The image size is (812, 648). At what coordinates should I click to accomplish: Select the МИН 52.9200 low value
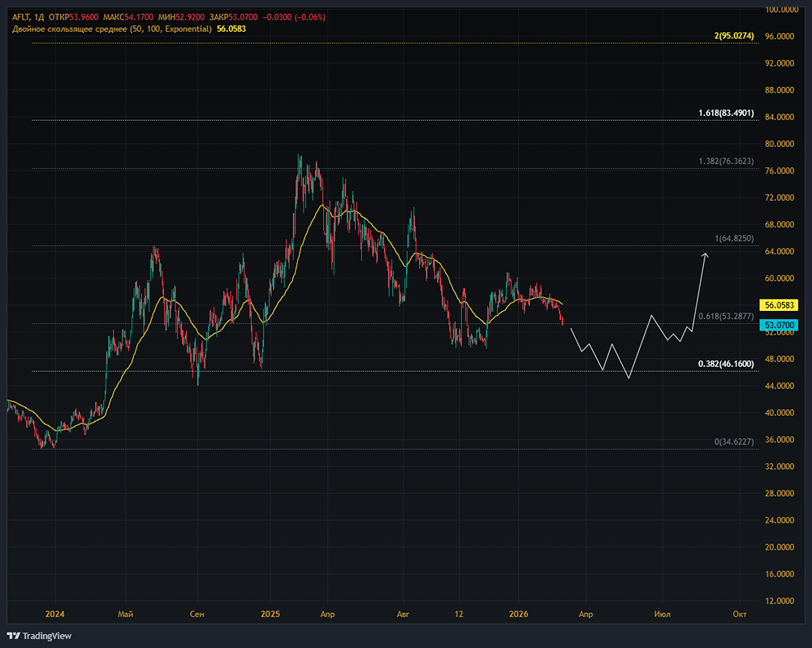pyautogui.click(x=181, y=17)
